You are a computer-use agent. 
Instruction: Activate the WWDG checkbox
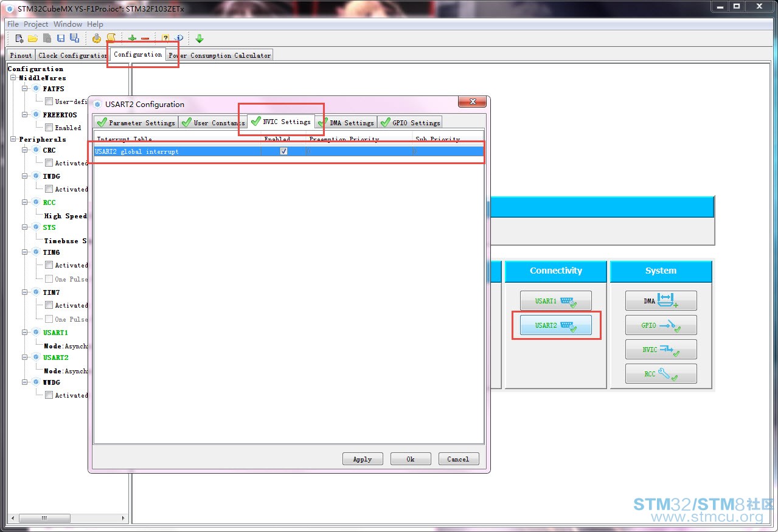(49, 395)
